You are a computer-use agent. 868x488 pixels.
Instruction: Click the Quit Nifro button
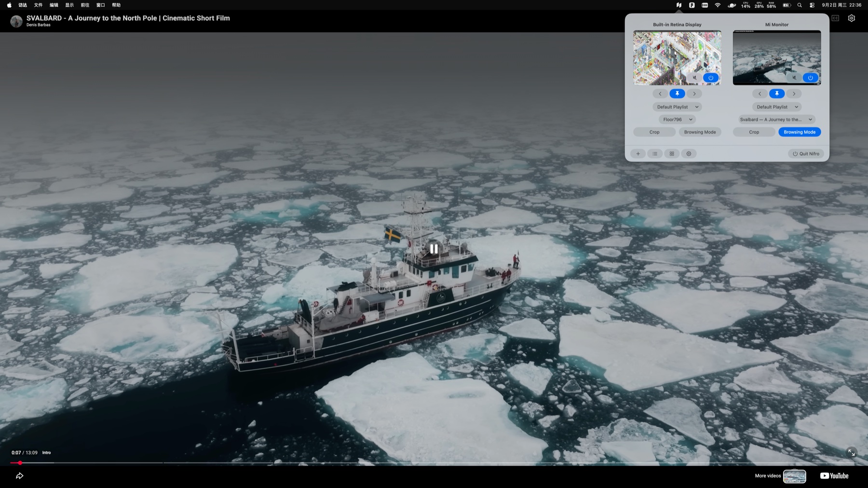point(806,154)
